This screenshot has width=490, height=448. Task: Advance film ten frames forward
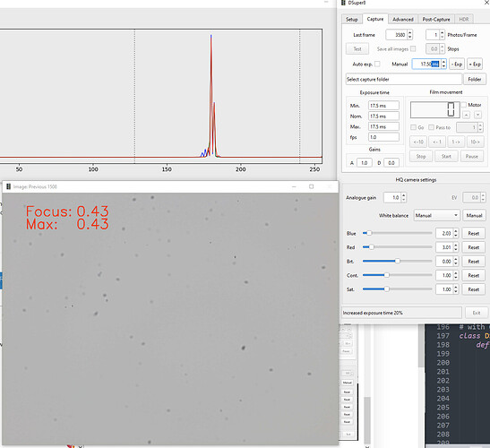[475, 142]
